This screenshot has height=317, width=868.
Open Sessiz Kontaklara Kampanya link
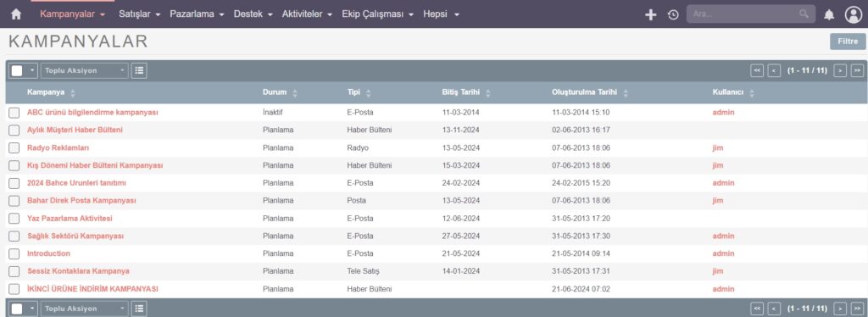pyautogui.click(x=78, y=271)
